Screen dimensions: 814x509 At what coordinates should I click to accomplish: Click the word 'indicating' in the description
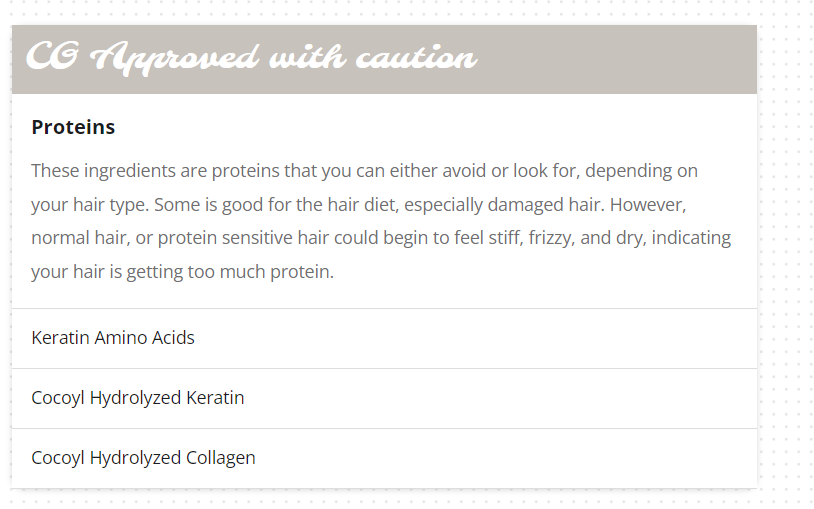click(691, 237)
